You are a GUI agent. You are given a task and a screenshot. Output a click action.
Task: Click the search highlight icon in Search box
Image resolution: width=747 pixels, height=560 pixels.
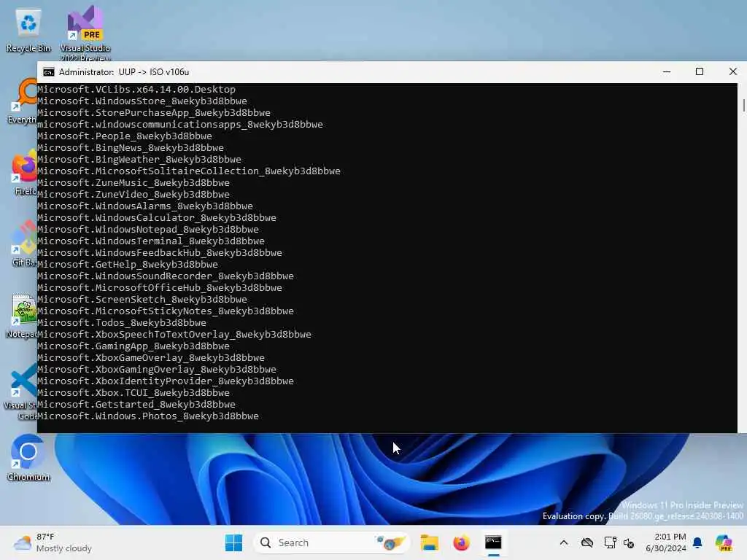click(391, 542)
